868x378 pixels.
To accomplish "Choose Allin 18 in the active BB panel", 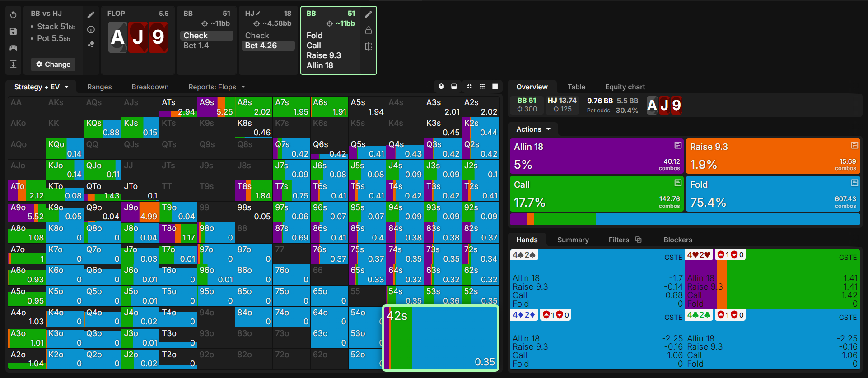I will click(320, 65).
